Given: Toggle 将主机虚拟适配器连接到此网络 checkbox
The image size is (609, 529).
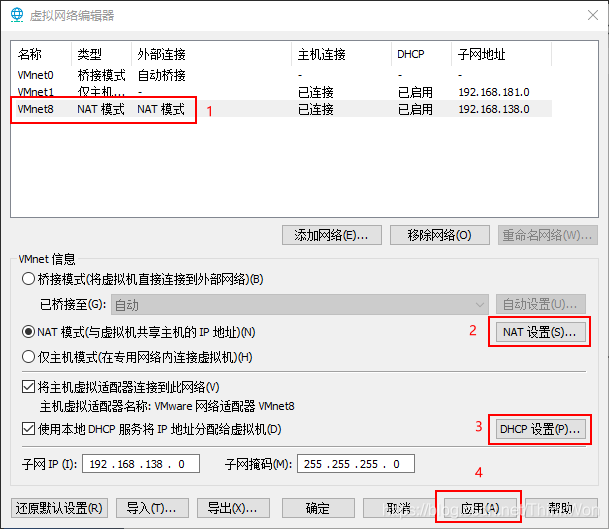Looking at the screenshot, I should point(28,387).
